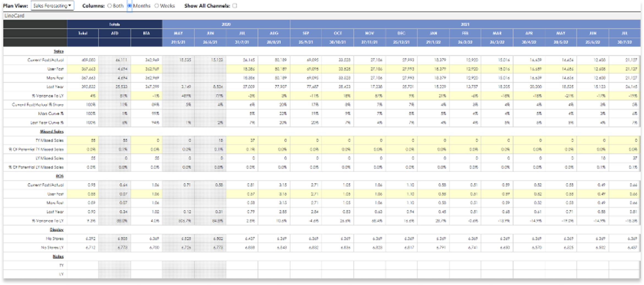
Task: Click the LY Missed Sales row label
Action: (x=50, y=158)
